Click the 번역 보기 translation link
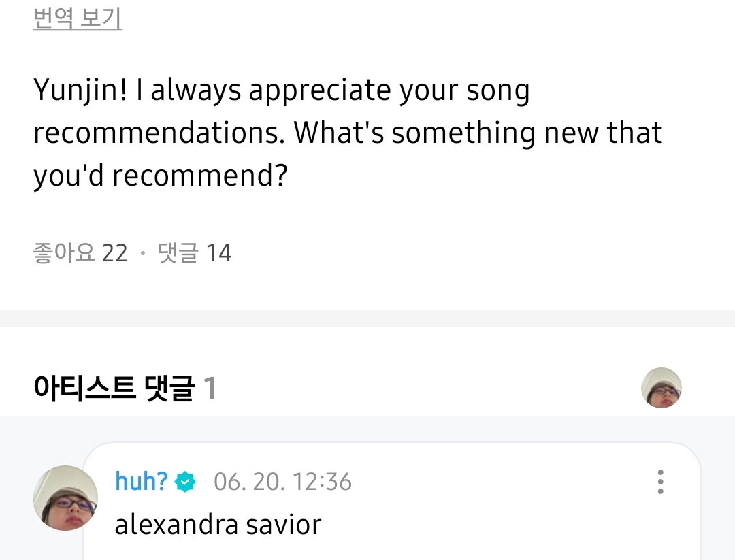Image resolution: width=735 pixels, height=560 pixels. (78, 18)
